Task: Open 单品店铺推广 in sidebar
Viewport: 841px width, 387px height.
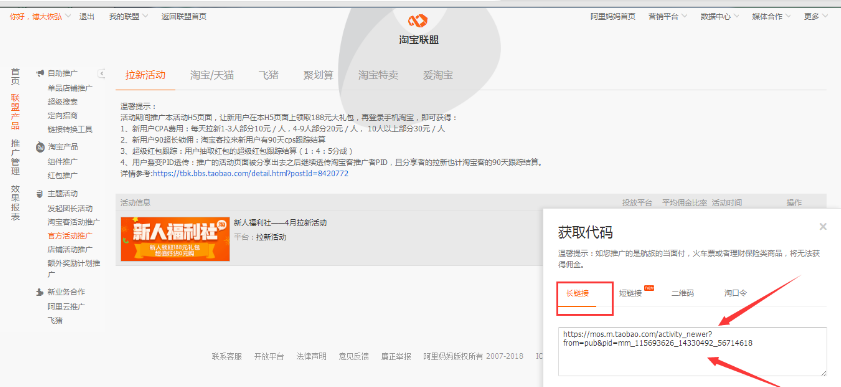Action: point(70,88)
